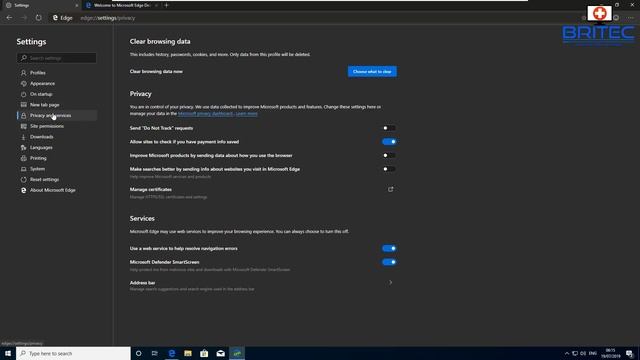This screenshot has height=360, width=640.
Task: Click the ENG language indicator
Action: point(593,353)
